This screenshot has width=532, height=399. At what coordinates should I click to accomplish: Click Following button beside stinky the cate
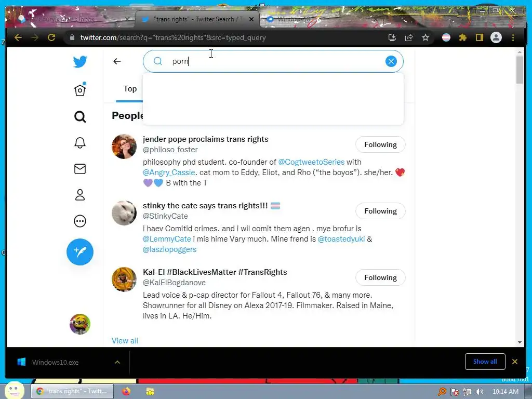click(380, 211)
